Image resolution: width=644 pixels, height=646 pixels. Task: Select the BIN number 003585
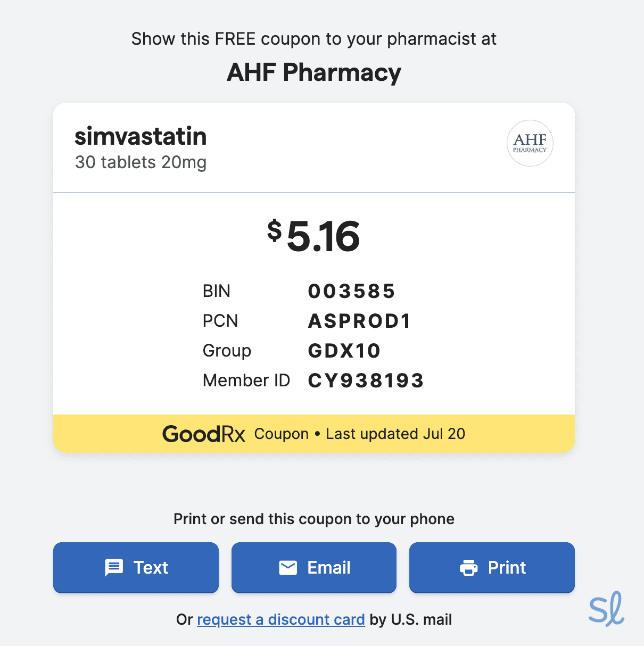351,291
